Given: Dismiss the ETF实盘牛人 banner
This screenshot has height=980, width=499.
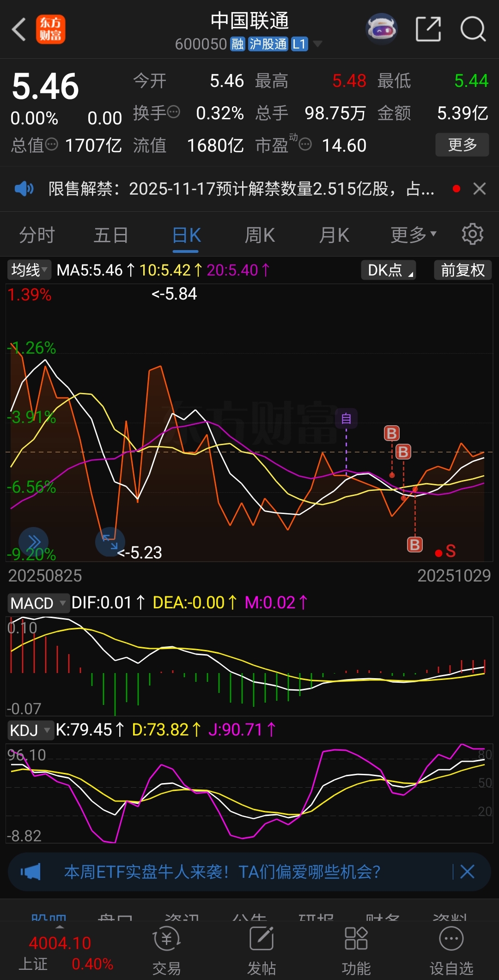Looking at the screenshot, I should (467, 872).
